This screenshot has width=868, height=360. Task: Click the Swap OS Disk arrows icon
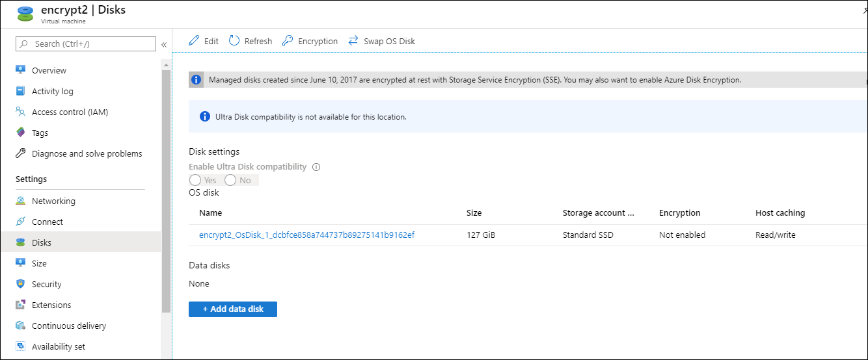[353, 40]
